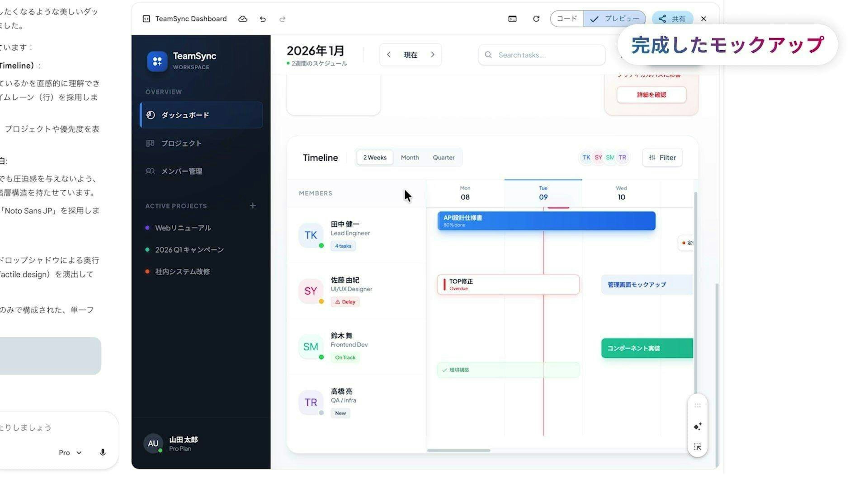Go to previous period chevron
This screenshot has width=868, height=488.
pos(389,54)
